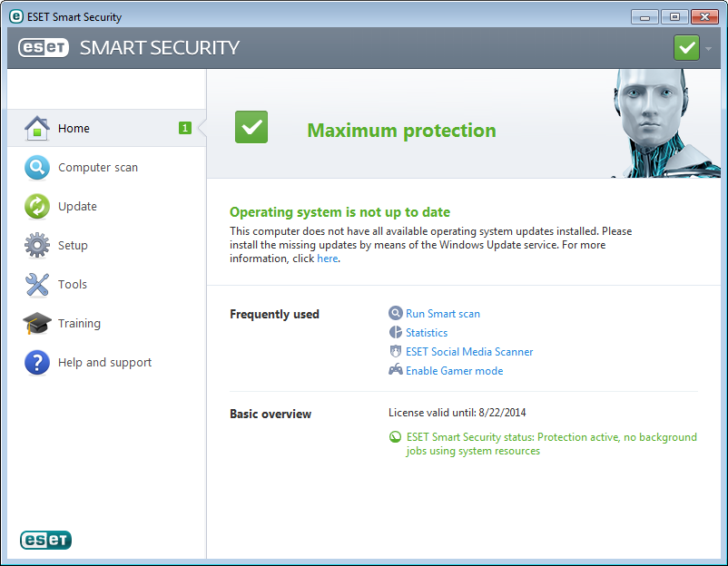Viewport: 728px width, 566px height.
Task: Click the green protection status checkmark button
Action: tap(686, 48)
